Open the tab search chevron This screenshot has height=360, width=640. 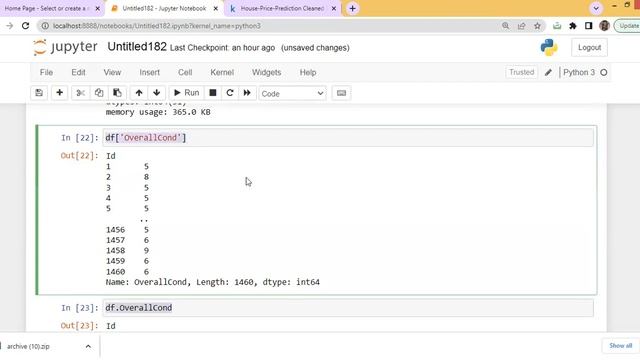point(596,8)
